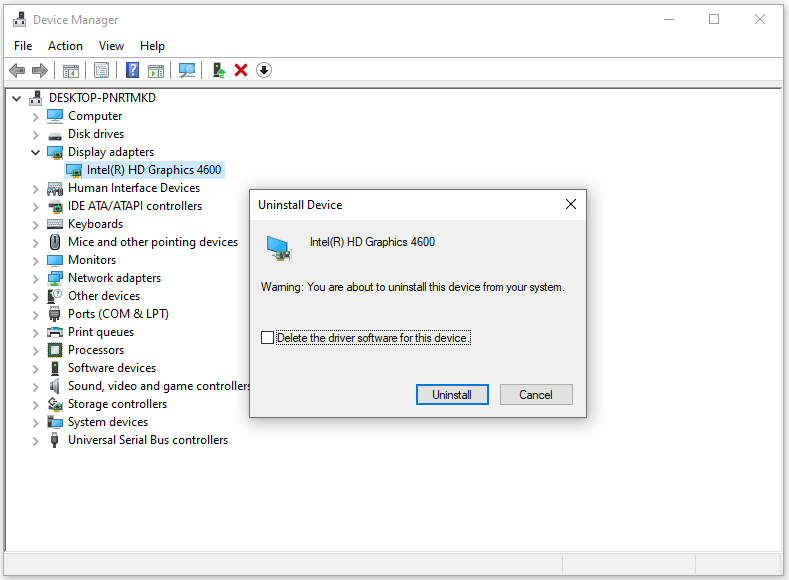Select the Storage controllers tree row
This screenshot has height=580, width=789.
point(117,404)
